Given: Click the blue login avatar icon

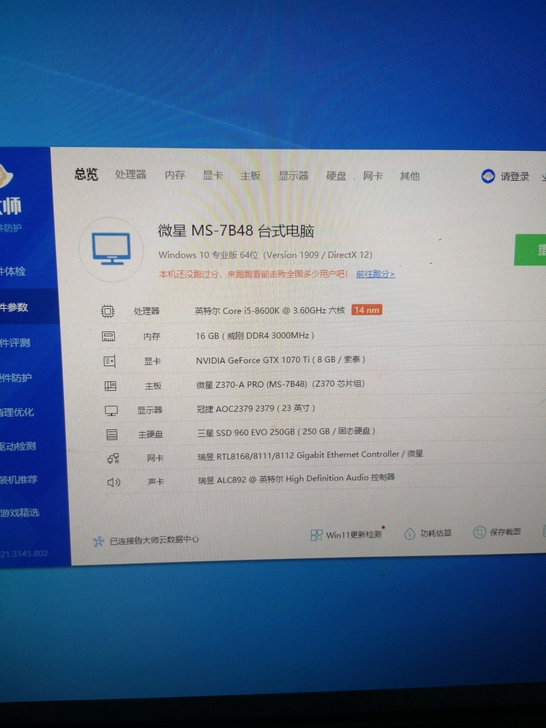Looking at the screenshot, I should [488, 176].
